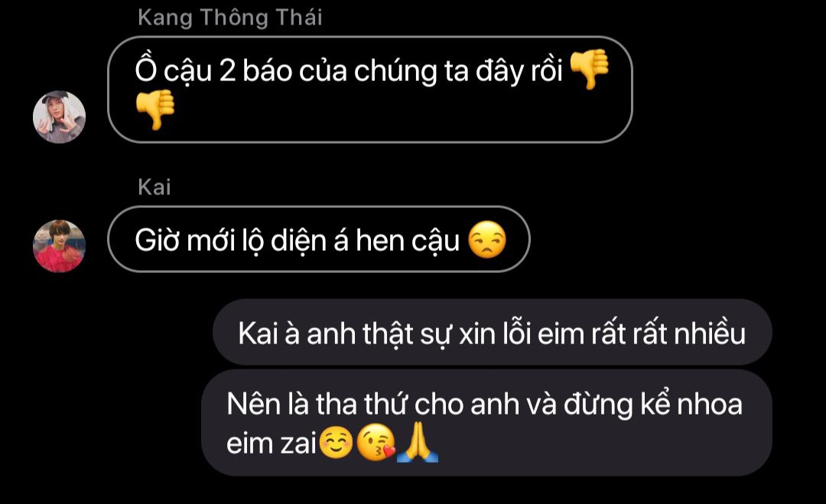Viewport: 826px width, 504px height.
Task: Click the word "Giờ" in Kai's message
Action: (158, 240)
